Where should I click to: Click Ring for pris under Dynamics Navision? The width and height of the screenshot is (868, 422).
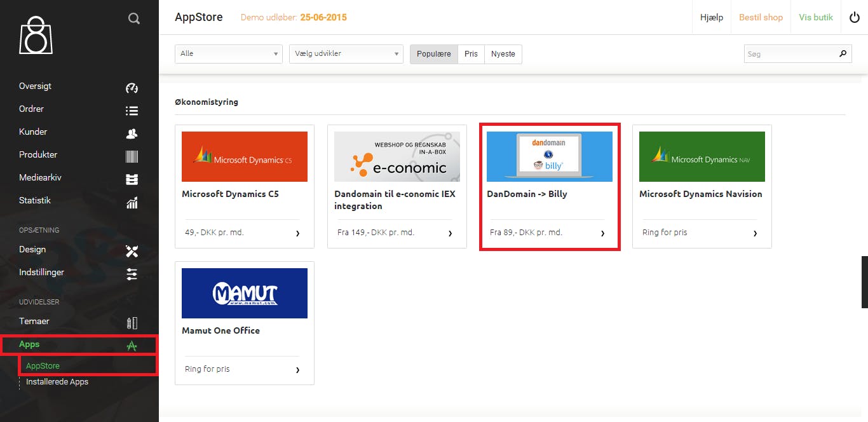pos(665,233)
